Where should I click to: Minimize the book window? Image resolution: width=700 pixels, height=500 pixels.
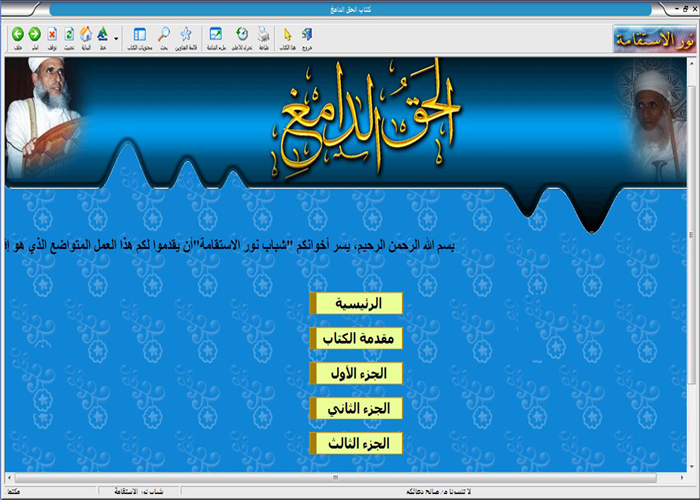pos(677,8)
